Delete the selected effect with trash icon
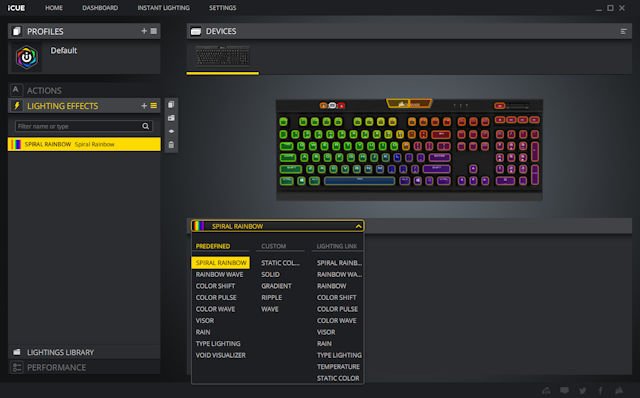Viewport: 640px width, 398px height. [171, 145]
